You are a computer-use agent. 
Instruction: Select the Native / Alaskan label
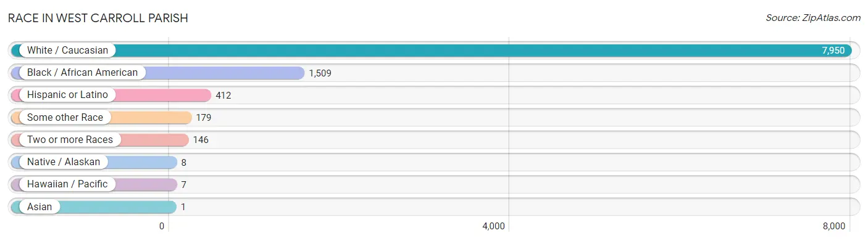click(x=64, y=162)
